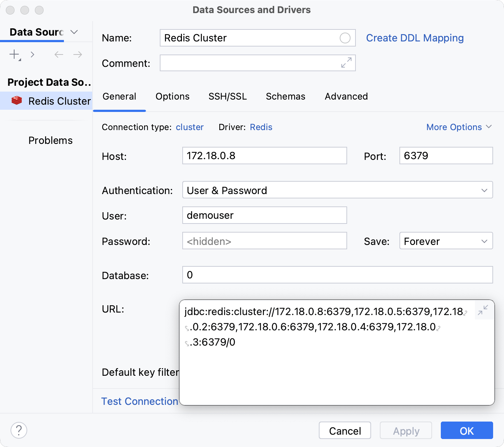
Task: Click the back arrow navigation icon
Action: click(58, 54)
